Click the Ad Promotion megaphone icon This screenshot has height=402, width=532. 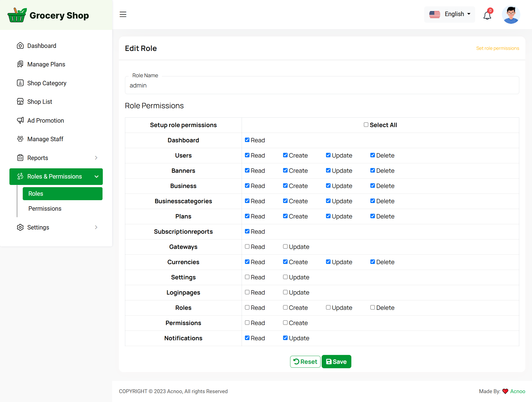coord(20,120)
